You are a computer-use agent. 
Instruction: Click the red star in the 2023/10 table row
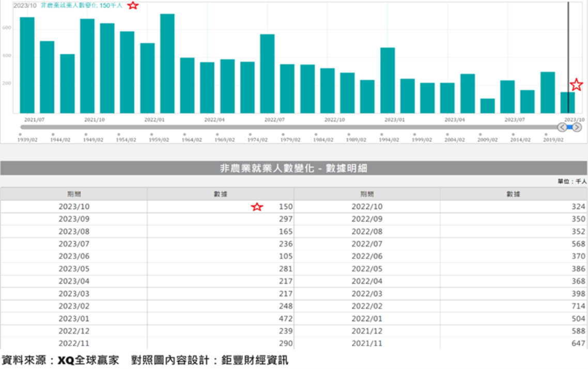click(257, 207)
